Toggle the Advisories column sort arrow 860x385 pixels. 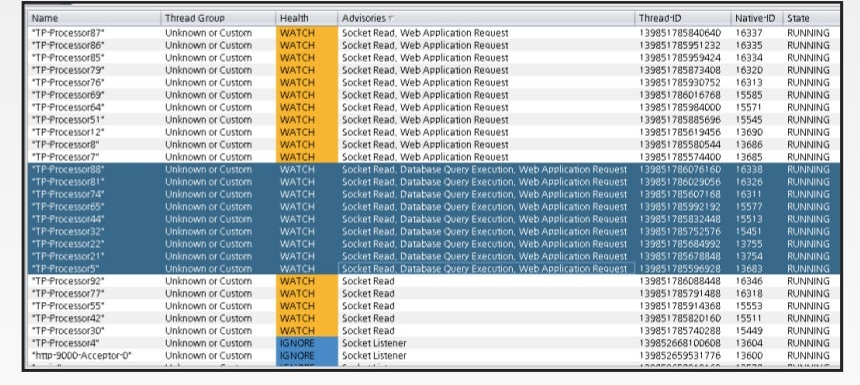coord(391,19)
